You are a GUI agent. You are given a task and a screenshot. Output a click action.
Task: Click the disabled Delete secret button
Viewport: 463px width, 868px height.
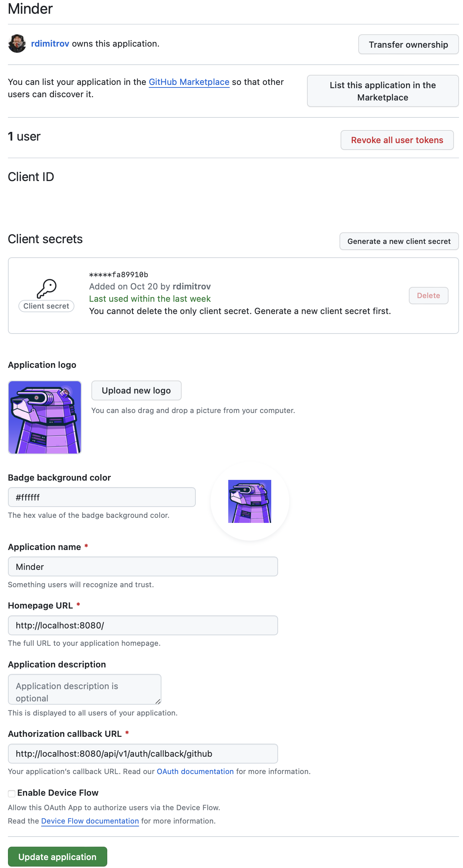click(428, 296)
